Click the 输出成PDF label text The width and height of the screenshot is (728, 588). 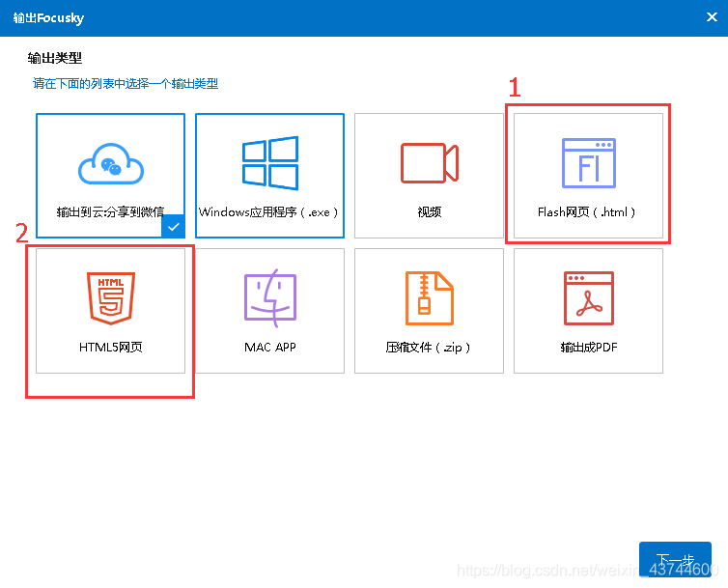click(589, 347)
